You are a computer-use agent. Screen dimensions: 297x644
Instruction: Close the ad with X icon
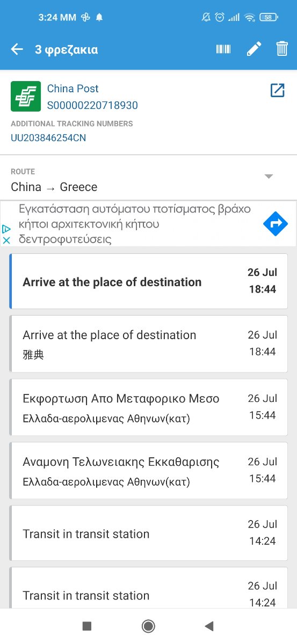pos(6,240)
